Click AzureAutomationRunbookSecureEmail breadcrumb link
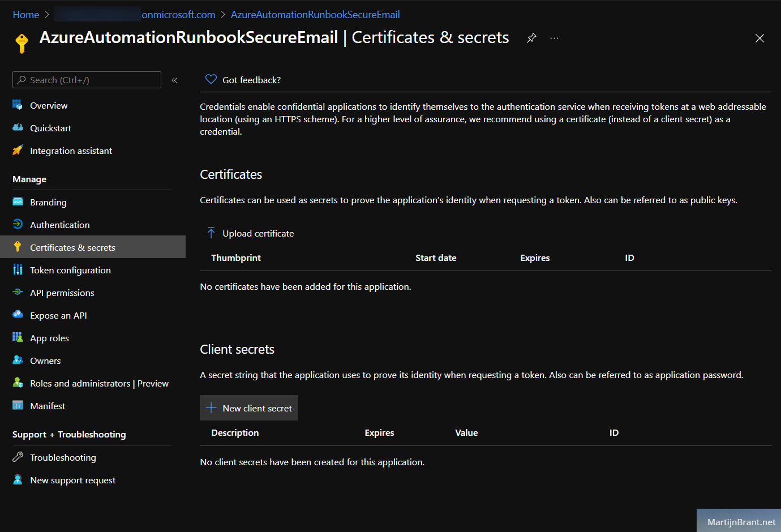 click(x=315, y=15)
